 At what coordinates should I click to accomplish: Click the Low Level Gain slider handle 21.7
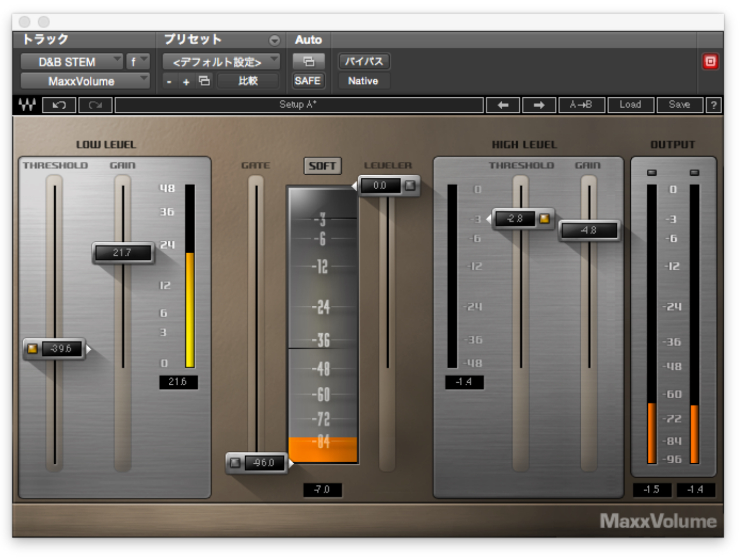coord(123,253)
